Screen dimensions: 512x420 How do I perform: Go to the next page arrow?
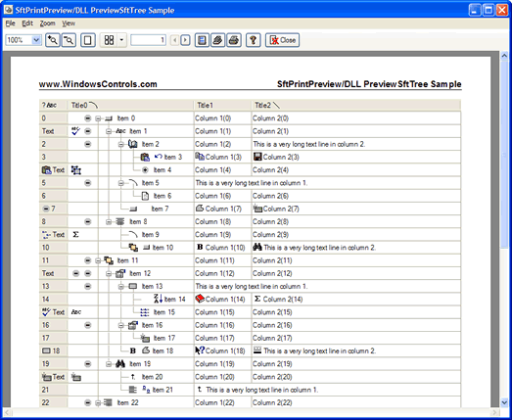pyautogui.click(x=185, y=40)
